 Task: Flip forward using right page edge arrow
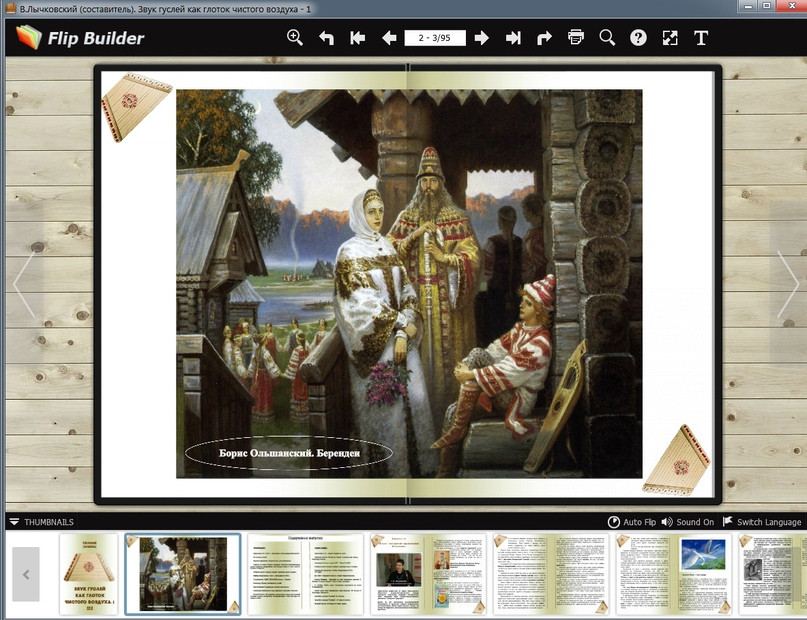tap(788, 285)
